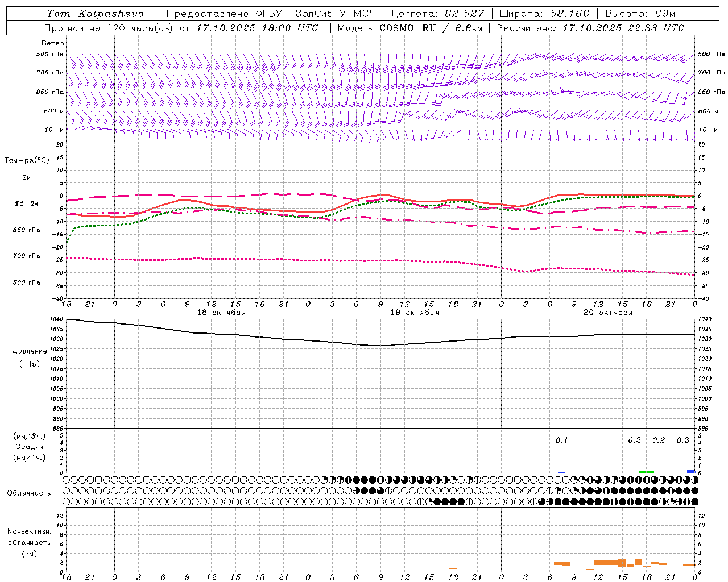Click the 10 м wind level label on left

pos(55,130)
